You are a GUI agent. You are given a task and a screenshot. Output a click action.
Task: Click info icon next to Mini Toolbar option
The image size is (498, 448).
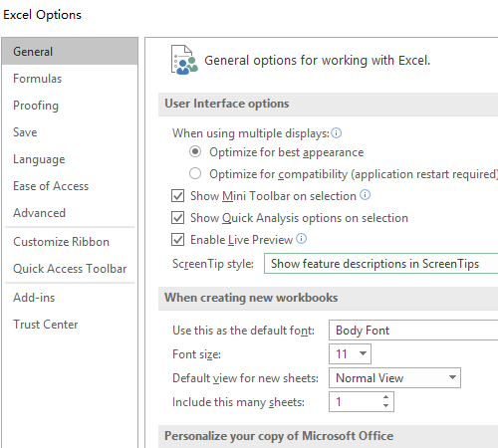point(365,195)
